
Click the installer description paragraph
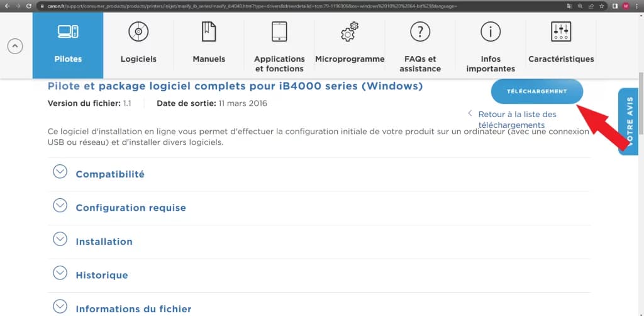click(x=318, y=137)
